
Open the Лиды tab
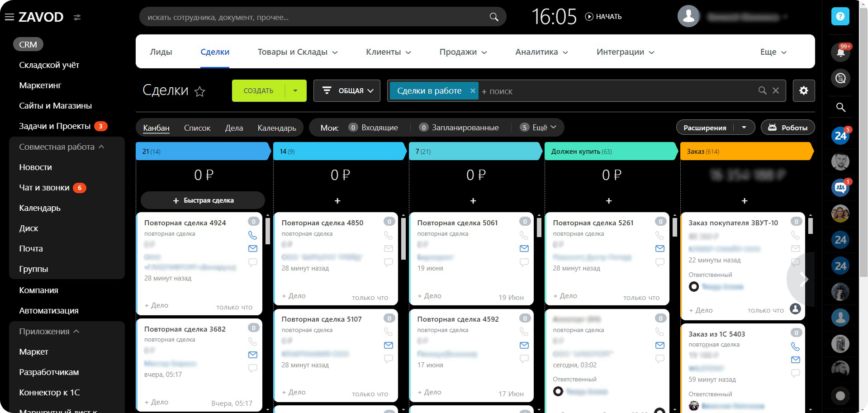pyautogui.click(x=161, y=52)
